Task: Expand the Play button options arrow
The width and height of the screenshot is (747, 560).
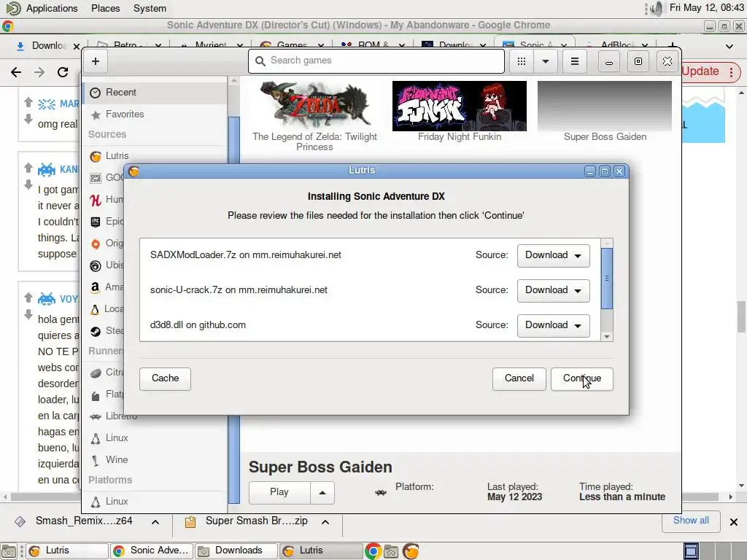Action: coord(322,492)
